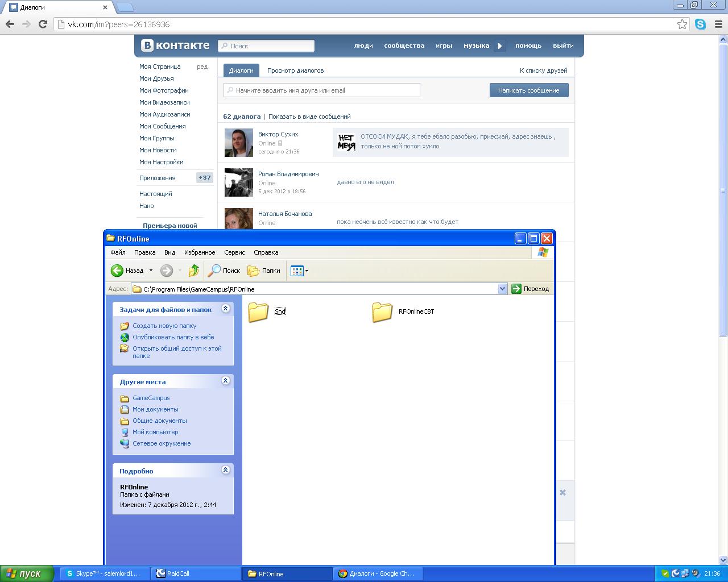
Task: Switch to Chrome 'Диалоги' taskbar button
Action: (x=378, y=573)
